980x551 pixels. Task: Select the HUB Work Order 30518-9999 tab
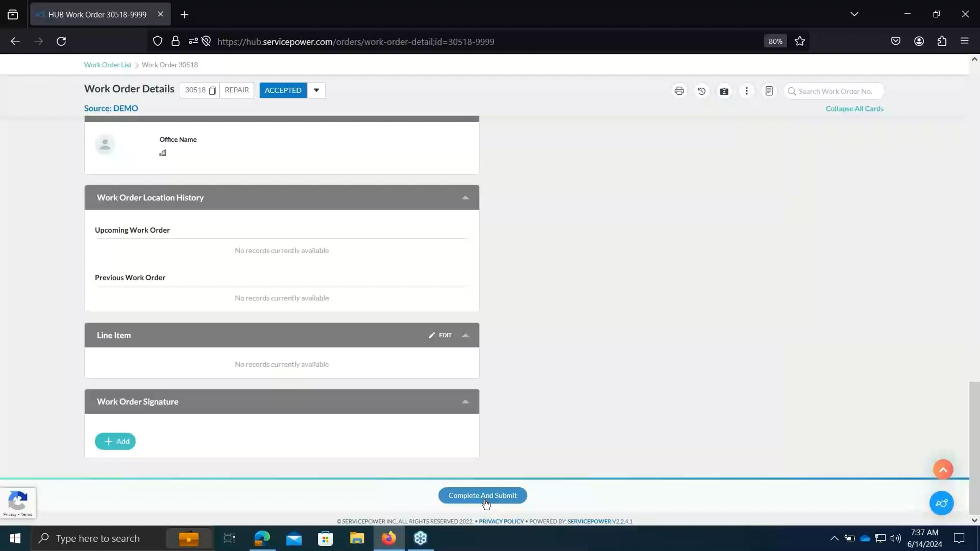97,15
